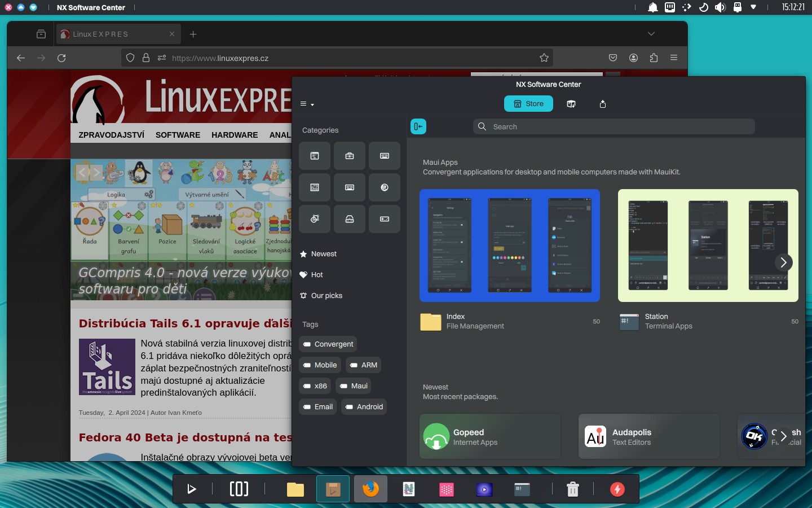The width and height of the screenshot is (812, 508).
Task: Launch Firefox from the dock
Action: point(370,489)
